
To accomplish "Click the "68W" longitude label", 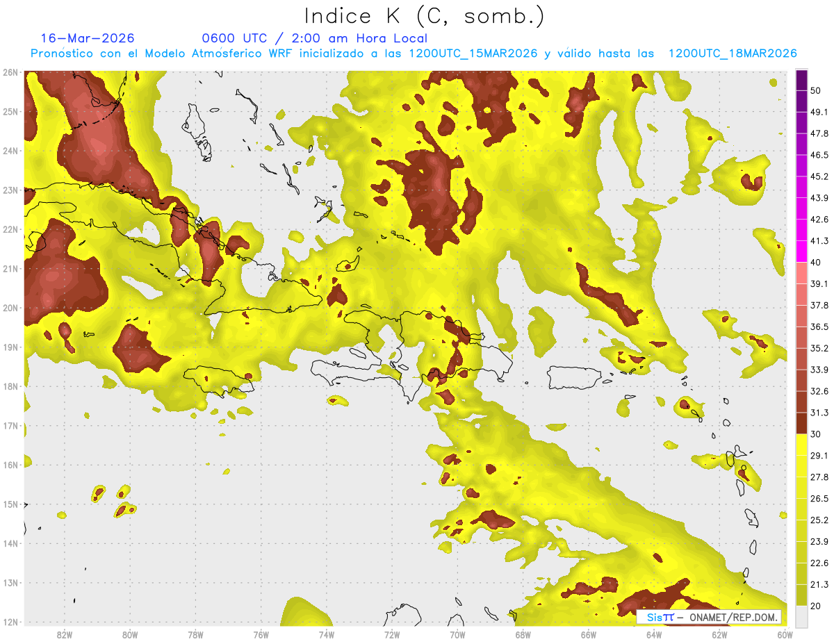I will (523, 634).
